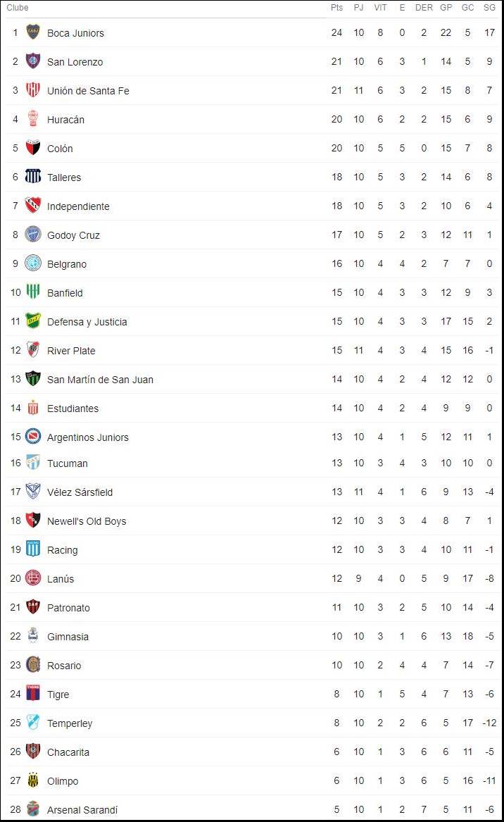Click the Lanús club crest
504x822 pixels.
pyautogui.click(x=32, y=578)
